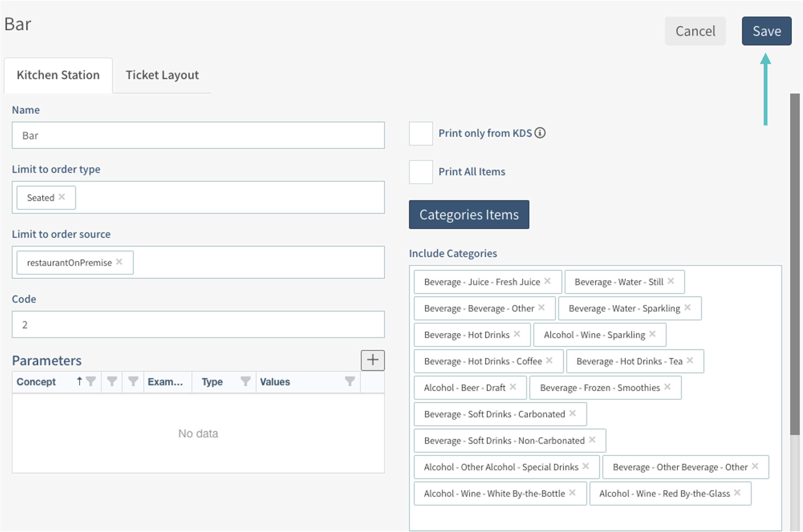Enable Print All Items checkbox
This screenshot has height=532, width=803.
(421, 172)
